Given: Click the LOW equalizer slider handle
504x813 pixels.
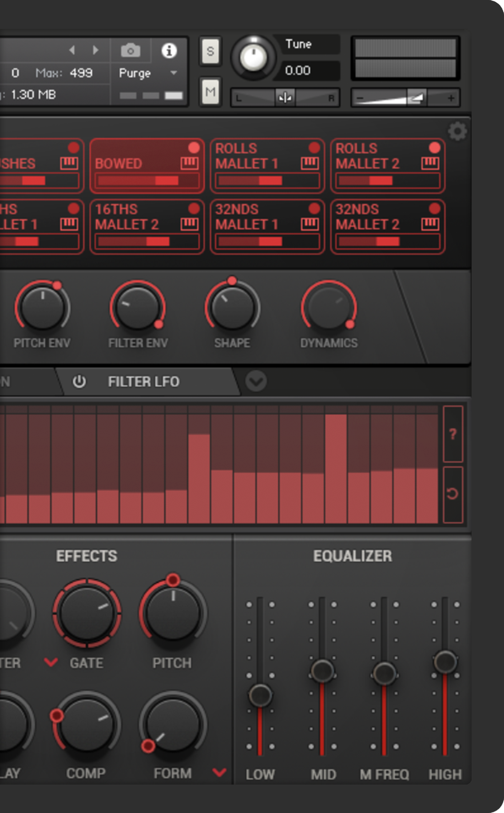Looking at the screenshot, I should coord(261,695).
